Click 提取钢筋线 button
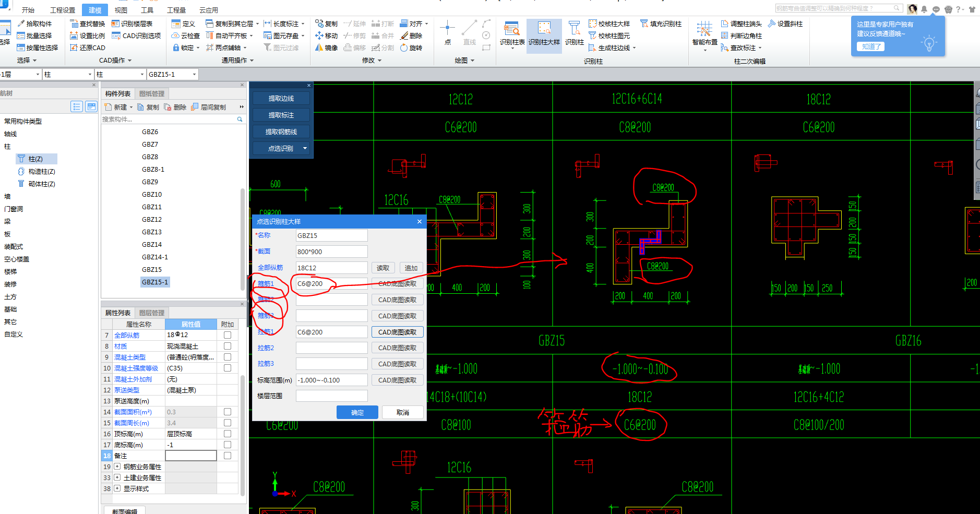This screenshot has height=514, width=980. 281,132
